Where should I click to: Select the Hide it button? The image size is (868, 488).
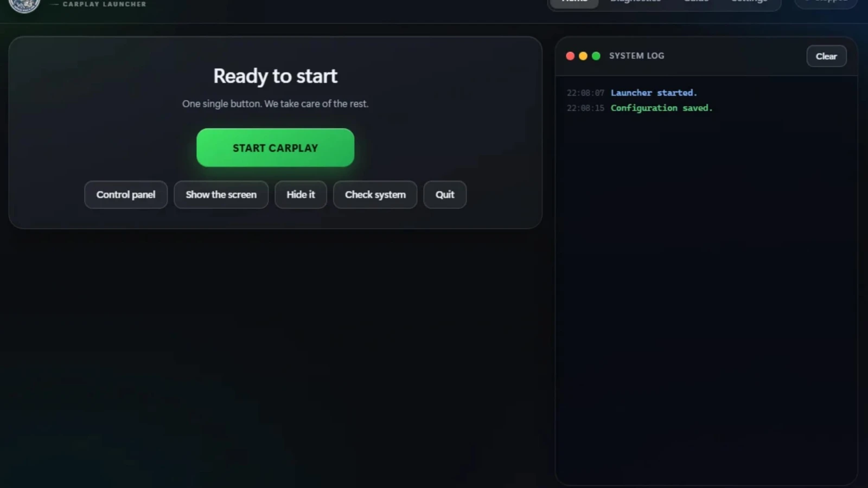click(301, 195)
